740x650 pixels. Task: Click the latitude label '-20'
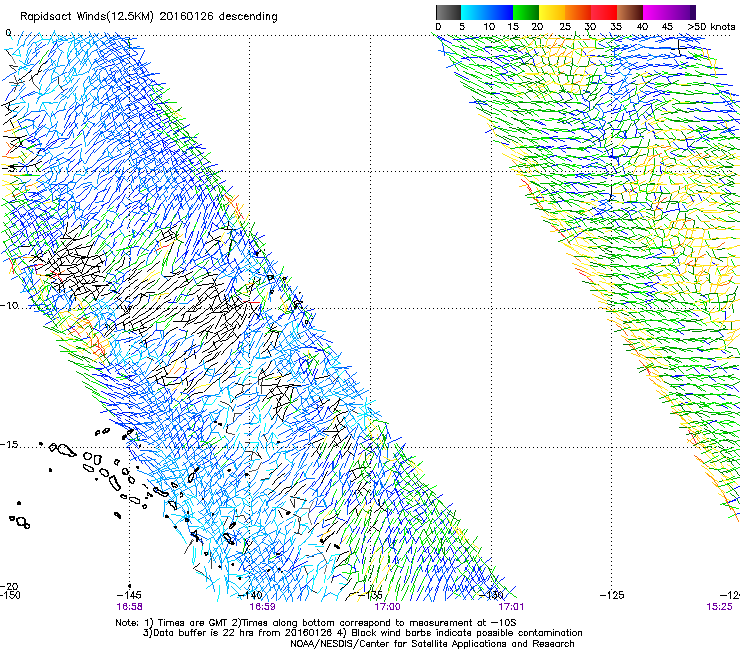[x=9, y=586]
